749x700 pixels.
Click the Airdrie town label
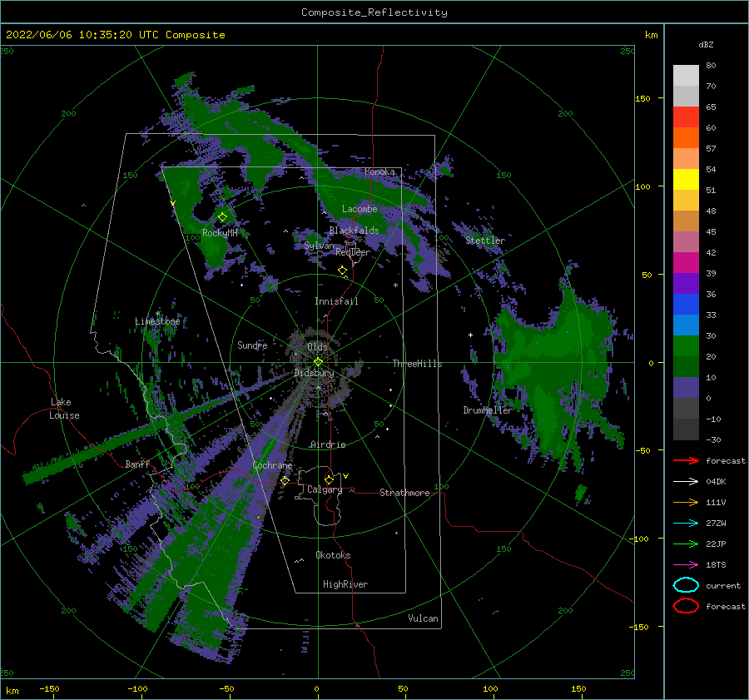pyautogui.click(x=328, y=444)
